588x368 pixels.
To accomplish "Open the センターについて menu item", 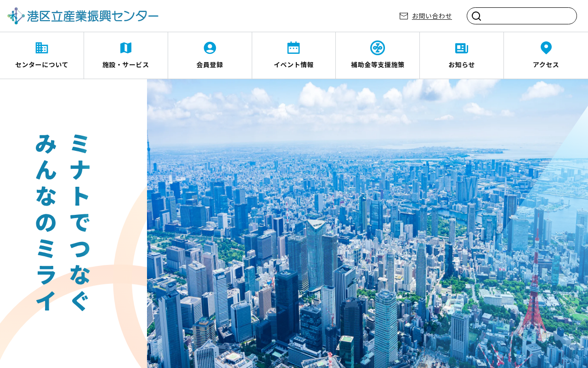I will point(42,56).
